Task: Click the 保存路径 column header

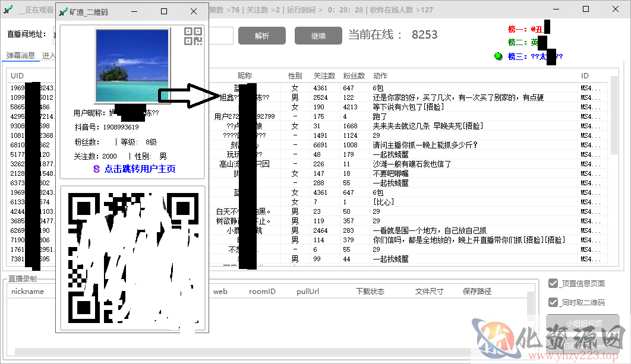Action: tap(477, 291)
